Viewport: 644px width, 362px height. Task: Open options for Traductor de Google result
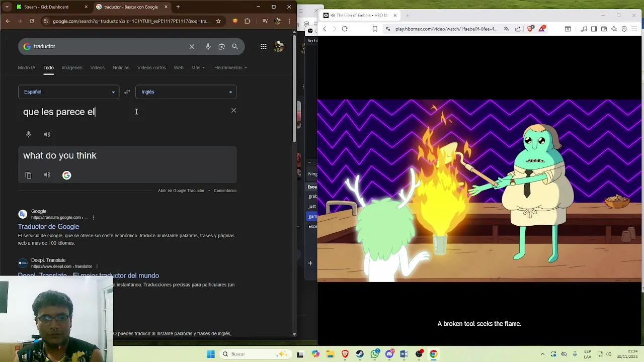pyautogui.click(x=94, y=218)
